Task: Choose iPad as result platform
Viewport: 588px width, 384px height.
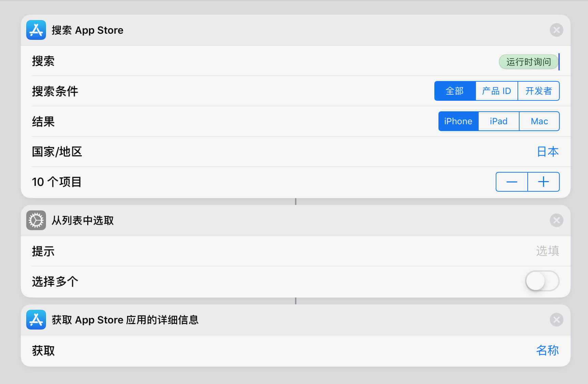Action: click(x=499, y=121)
